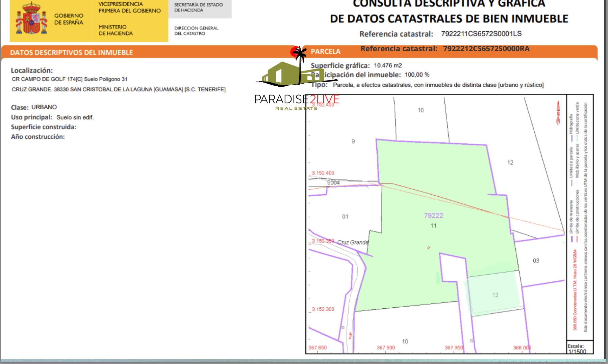Click coordinate label '367.950'
Viewport: 608px width, 364px height.
[454, 347]
